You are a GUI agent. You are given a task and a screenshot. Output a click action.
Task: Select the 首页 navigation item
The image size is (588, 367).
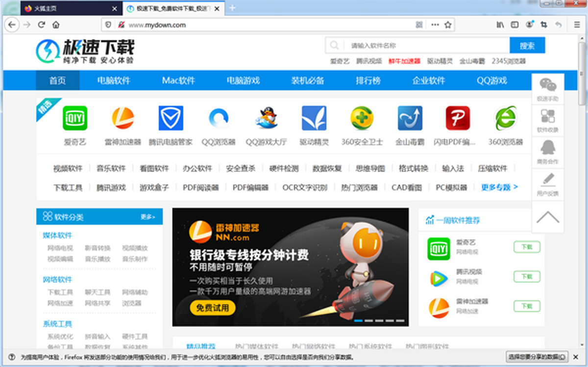pos(58,80)
